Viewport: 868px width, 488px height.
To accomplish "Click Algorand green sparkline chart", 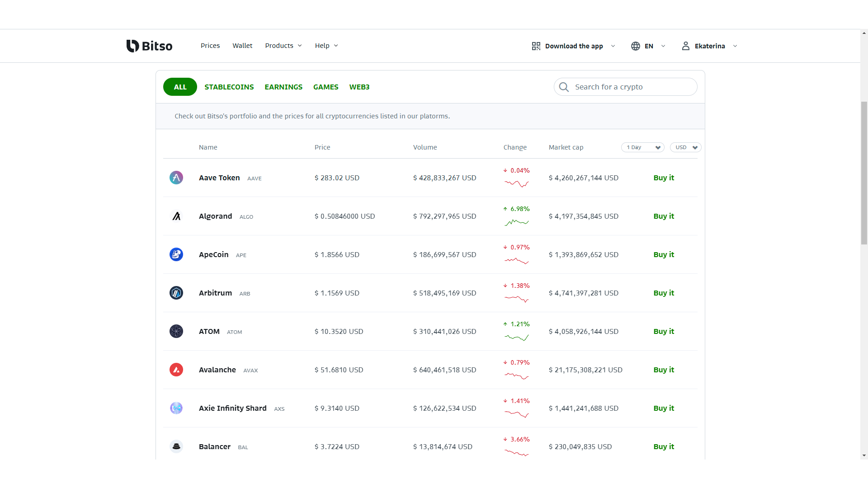I will click(517, 222).
